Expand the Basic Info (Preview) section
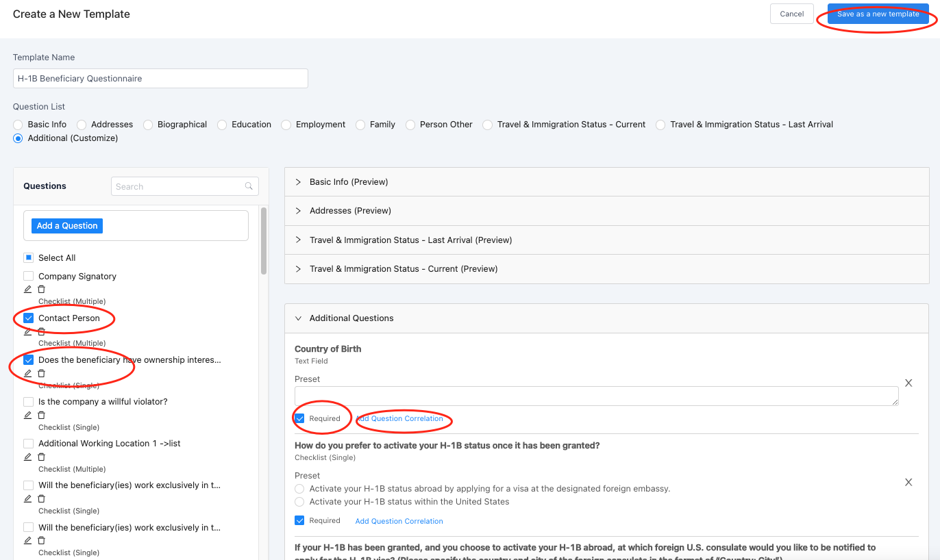The width and height of the screenshot is (940, 560). point(607,182)
